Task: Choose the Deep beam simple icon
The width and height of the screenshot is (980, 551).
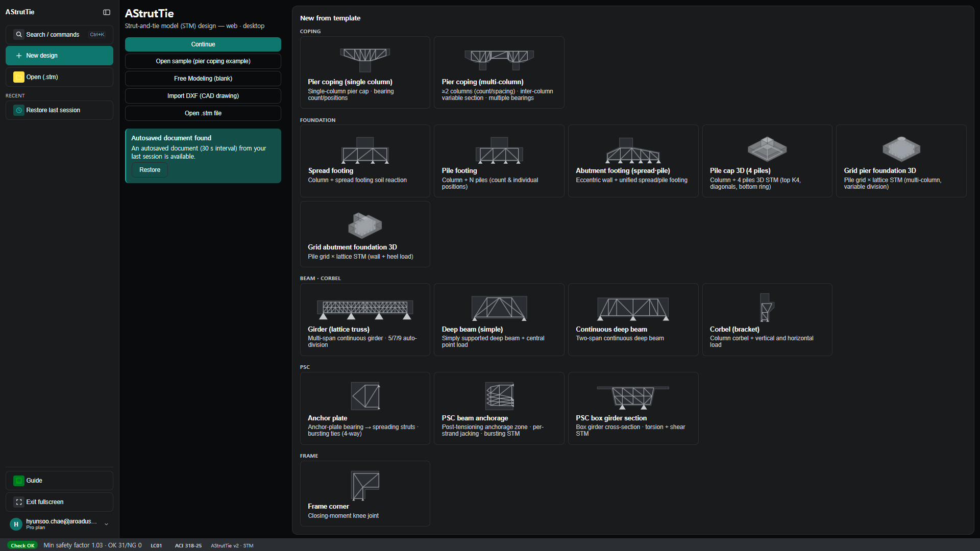Action: (x=499, y=308)
